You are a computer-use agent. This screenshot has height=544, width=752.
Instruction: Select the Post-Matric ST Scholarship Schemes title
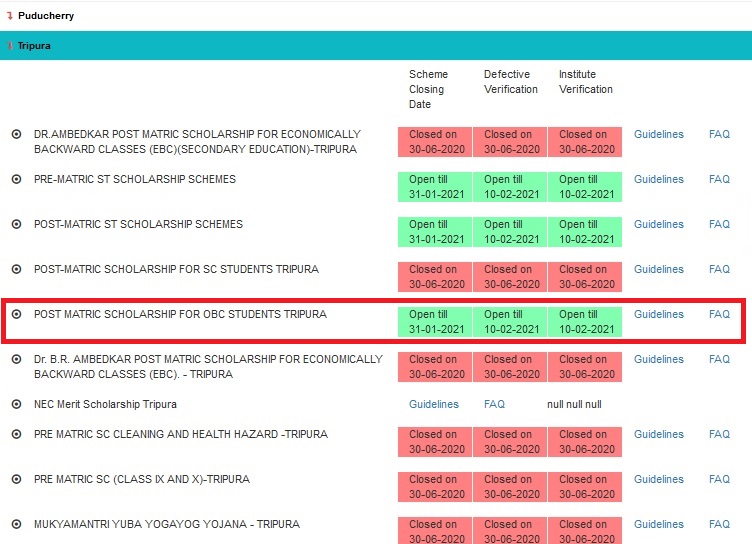[x=138, y=225]
